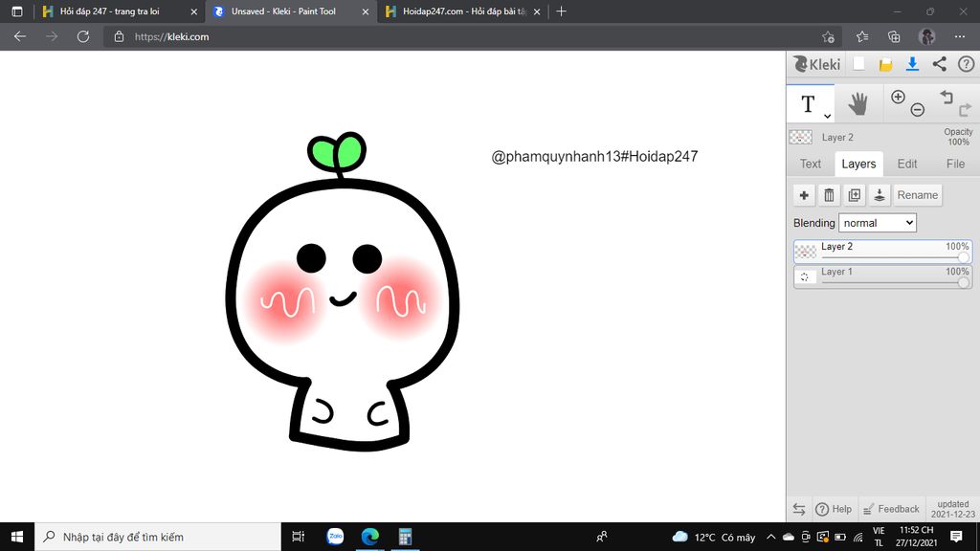Open a new browser tab

coord(561,11)
